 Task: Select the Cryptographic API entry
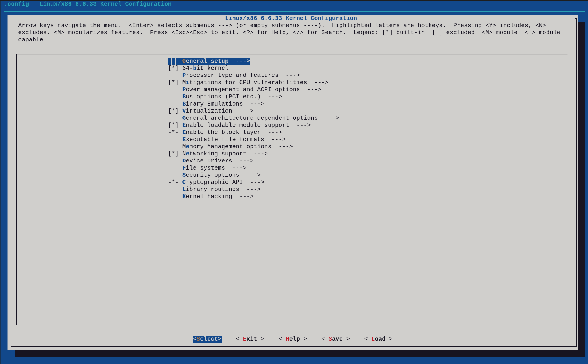216,182
